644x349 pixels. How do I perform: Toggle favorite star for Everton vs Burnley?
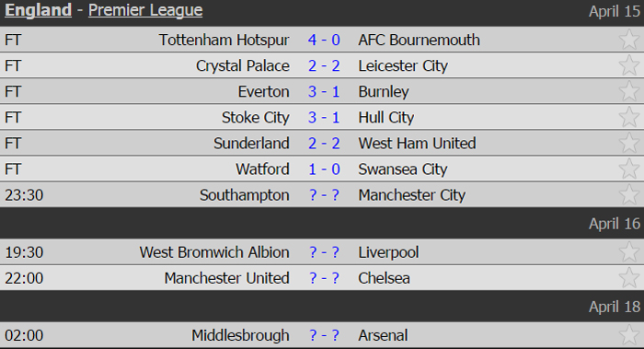point(628,91)
